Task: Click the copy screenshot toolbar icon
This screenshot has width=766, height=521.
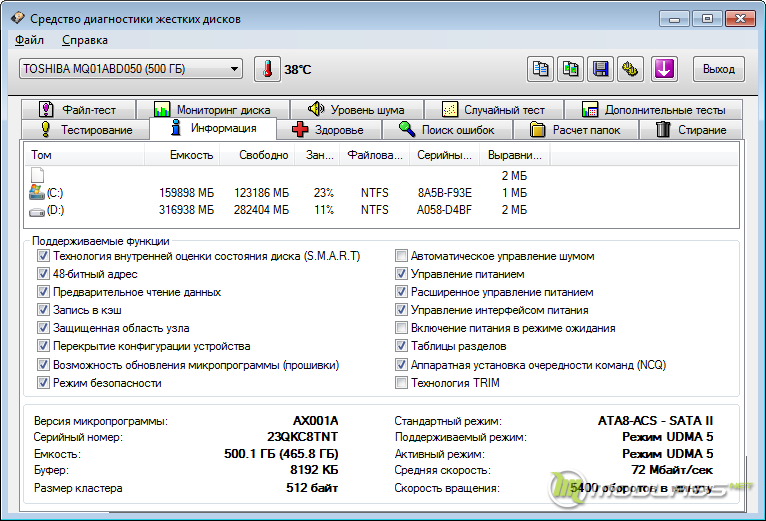Action: click(571, 69)
